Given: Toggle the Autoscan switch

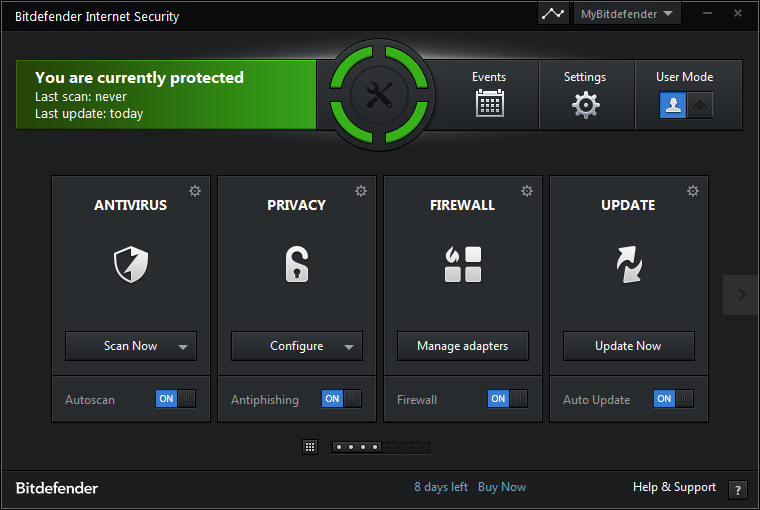Looking at the screenshot, I should click(x=176, y=399).
